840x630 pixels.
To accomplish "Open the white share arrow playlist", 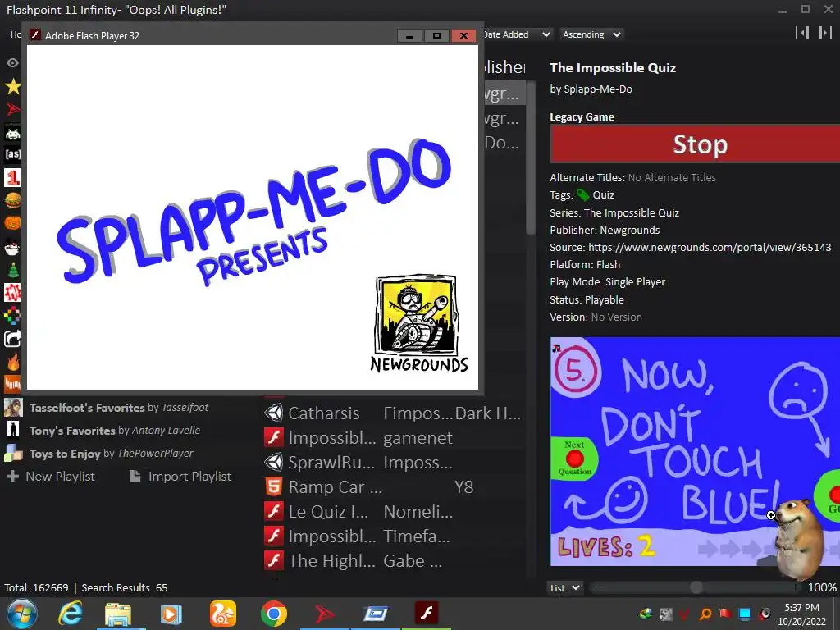I will tap(12, 339).
